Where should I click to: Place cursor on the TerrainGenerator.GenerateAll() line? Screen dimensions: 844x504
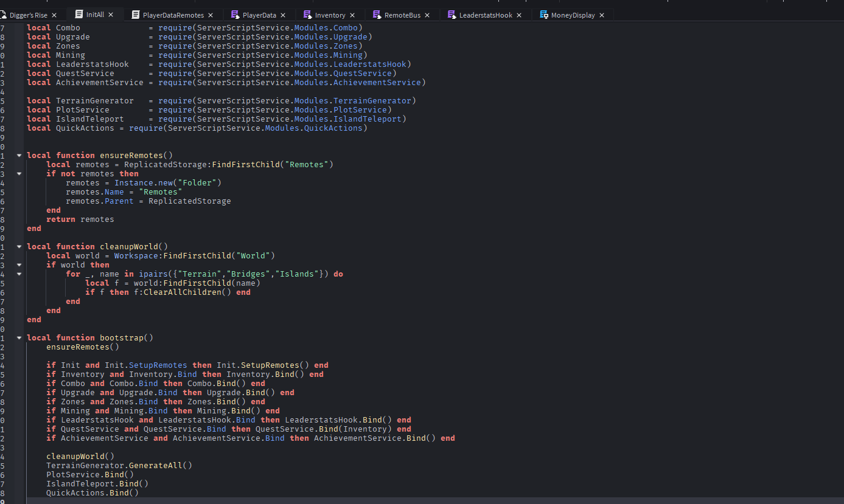pyautogui.click(x=119, y=466)
